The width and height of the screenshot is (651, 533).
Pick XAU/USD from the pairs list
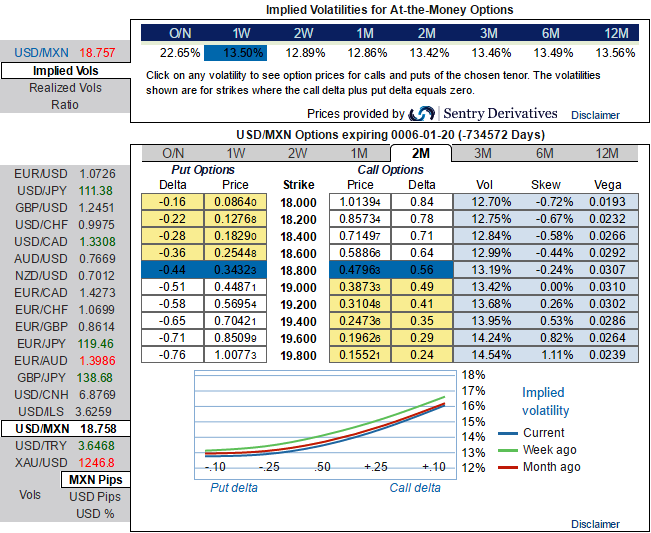coord(40,463)
